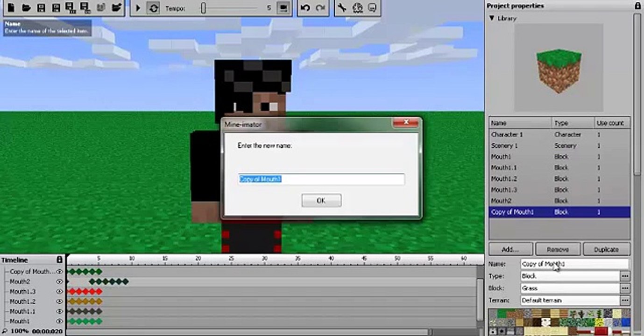The image size is (644, 336).
Task: Open the Block options with its ellipsis button
Action: [x=625, y=288]
